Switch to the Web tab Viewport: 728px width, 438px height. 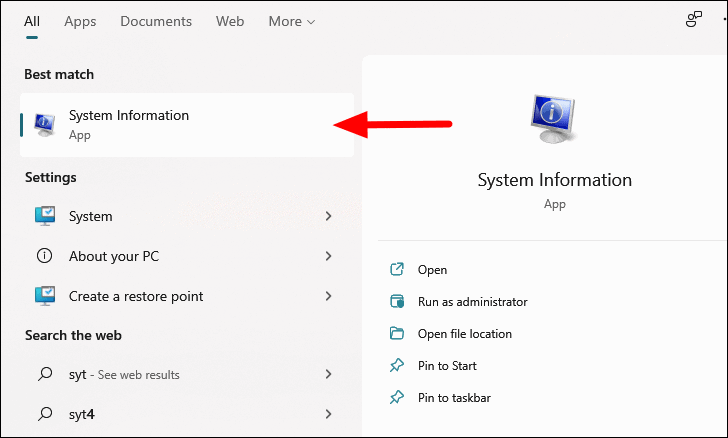point(230,21)
